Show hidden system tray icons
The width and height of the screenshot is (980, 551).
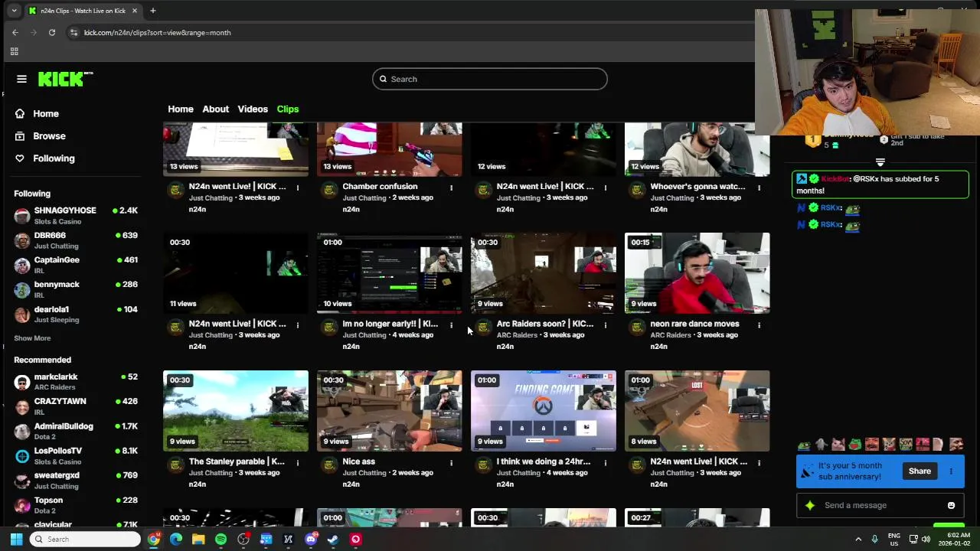point(858,540)
